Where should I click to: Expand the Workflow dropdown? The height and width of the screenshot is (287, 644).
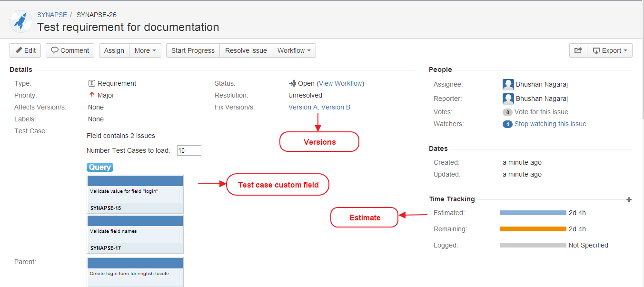point(294,50)
